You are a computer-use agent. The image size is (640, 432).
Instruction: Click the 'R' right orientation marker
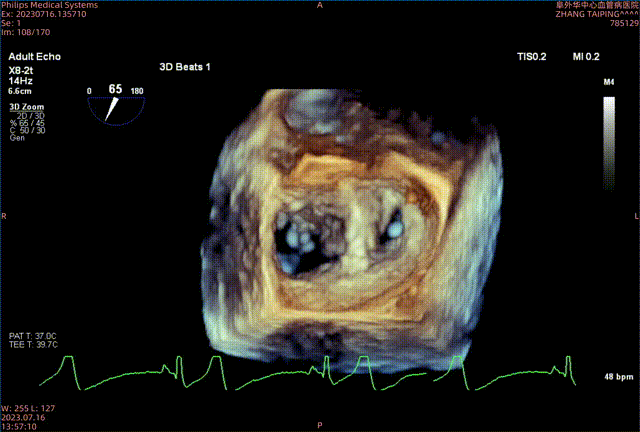tap(4, 216)
